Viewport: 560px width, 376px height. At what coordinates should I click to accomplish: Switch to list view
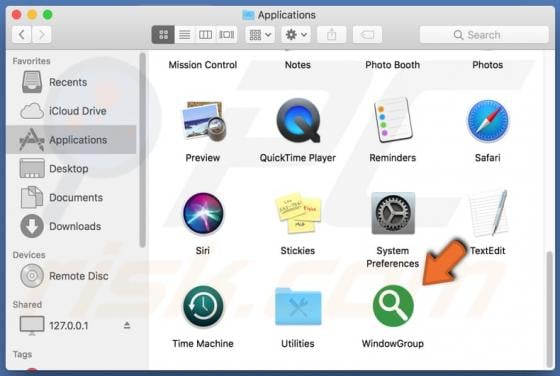[x=185, y=35]
